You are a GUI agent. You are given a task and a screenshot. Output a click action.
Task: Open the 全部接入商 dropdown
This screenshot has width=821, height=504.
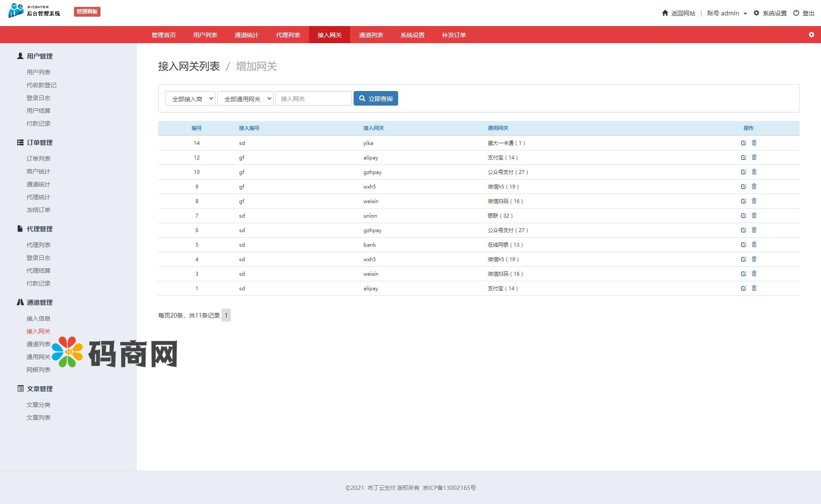tap(190, 99)
